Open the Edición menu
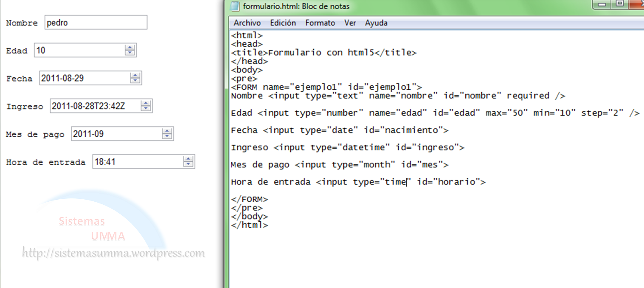Screen dimensions: 644x288 [x=283, y=23]
